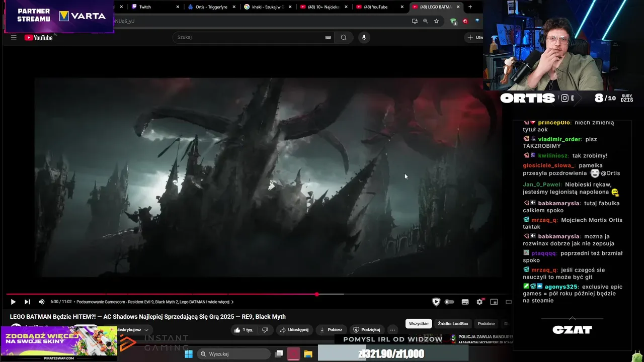Open Task View on taskbar

[279, 354]
